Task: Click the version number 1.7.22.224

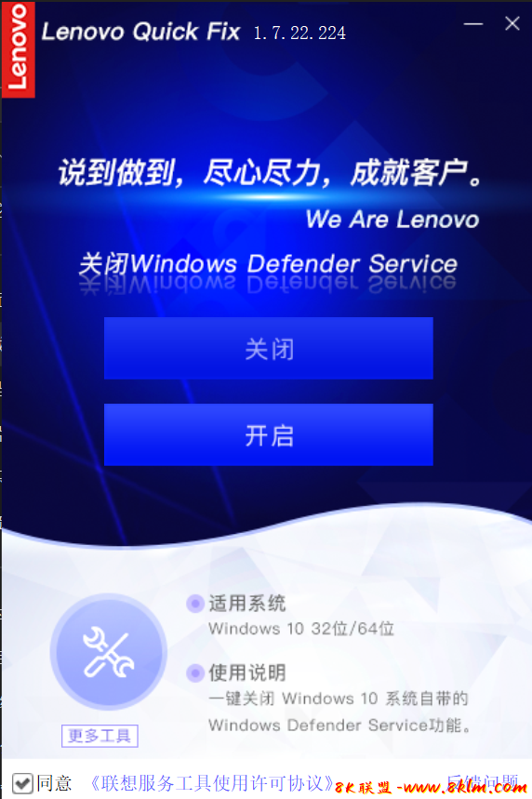Action: point(299,33)
